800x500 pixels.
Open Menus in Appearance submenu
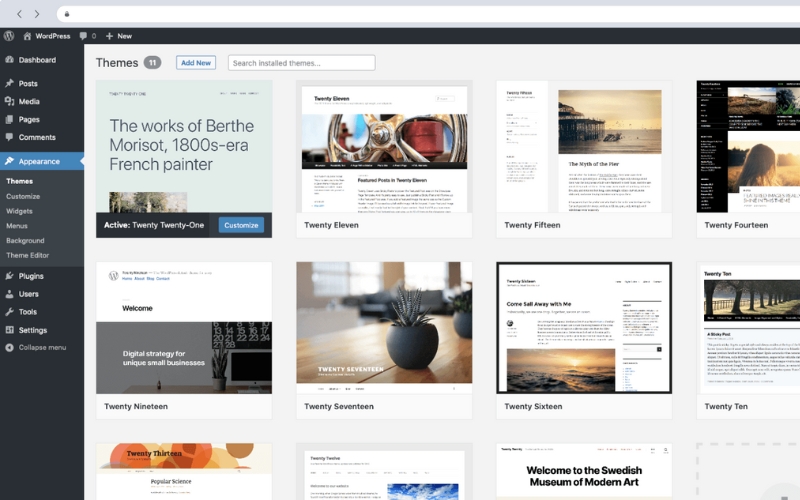point(17,226)
